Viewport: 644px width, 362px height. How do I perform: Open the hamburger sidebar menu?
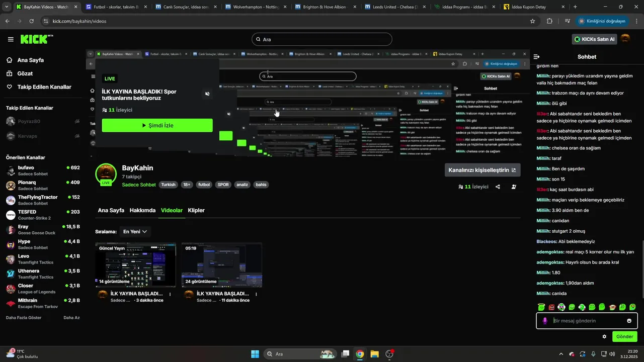click(x=11, y=39)
